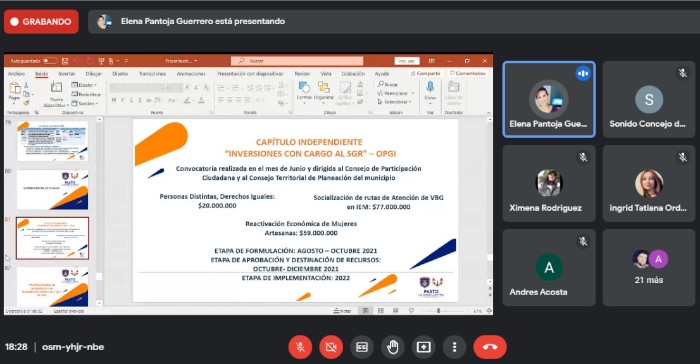Click the GRABANDO recording indicator

41,21
